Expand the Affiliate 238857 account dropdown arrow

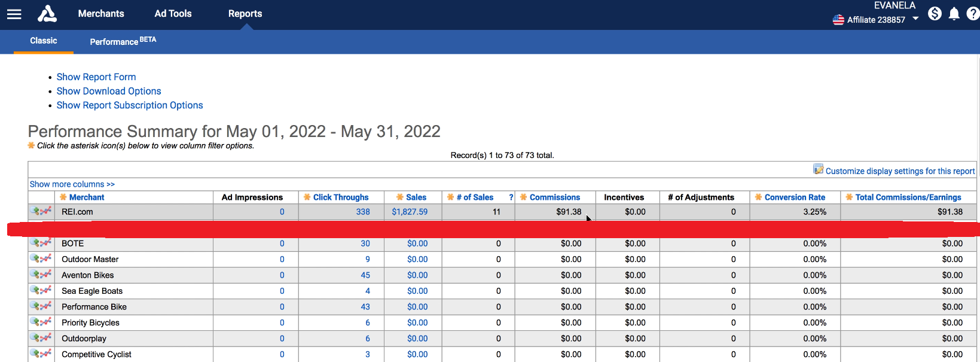[915, 19]
